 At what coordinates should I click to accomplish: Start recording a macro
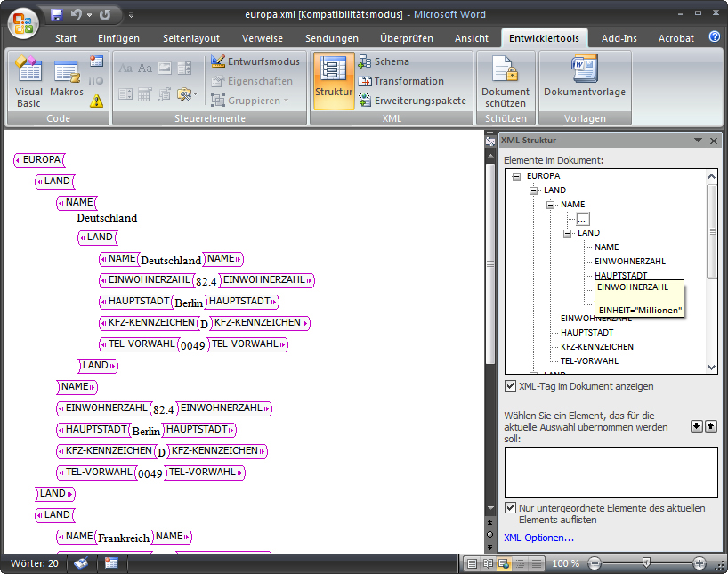click(96, 61)
